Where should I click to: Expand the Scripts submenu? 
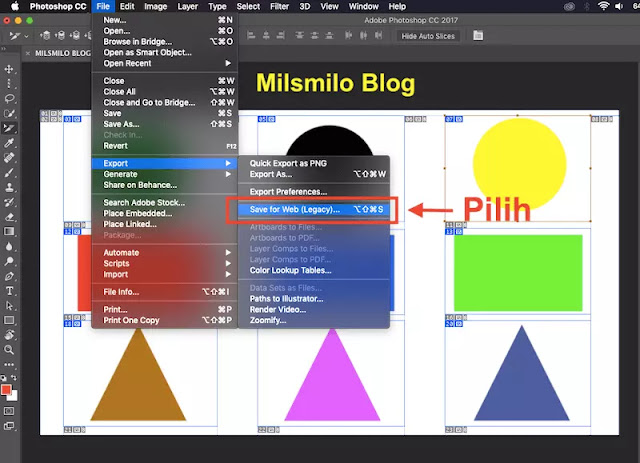[x=166, y=263]
